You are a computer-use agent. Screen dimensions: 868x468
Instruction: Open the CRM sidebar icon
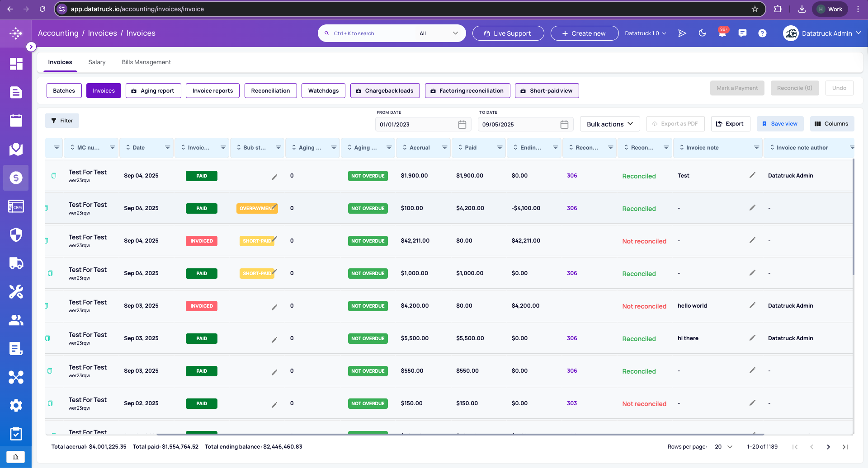coord(16,206)
